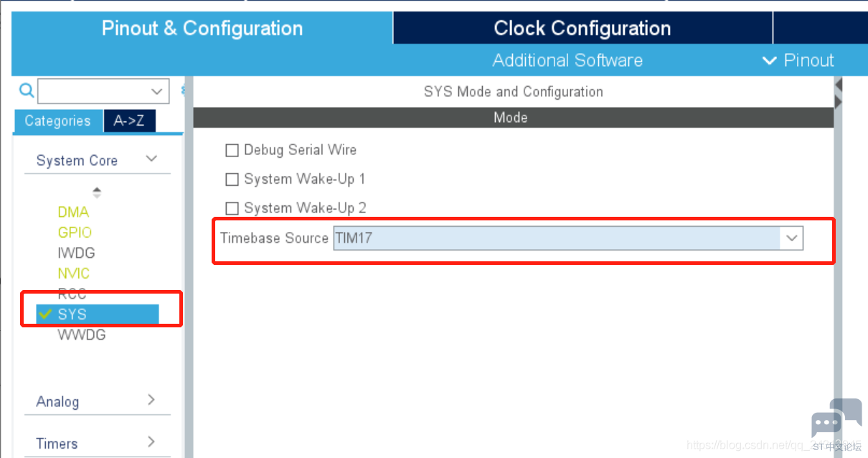The width and height of the screenshot is (868, 458).
Task: Collapse the System Core category
Action: (151, 159)
